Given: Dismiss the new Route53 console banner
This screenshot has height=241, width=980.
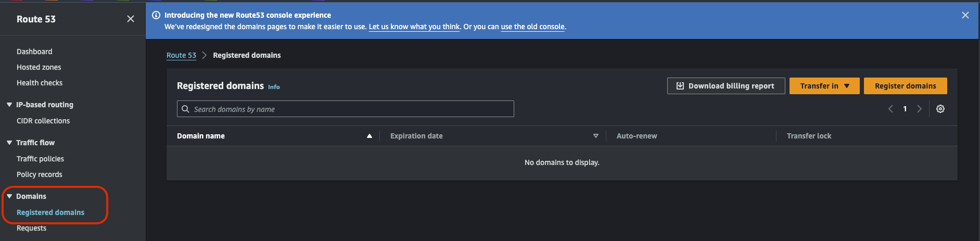Looking at the screenshot, I should [965, 15].
